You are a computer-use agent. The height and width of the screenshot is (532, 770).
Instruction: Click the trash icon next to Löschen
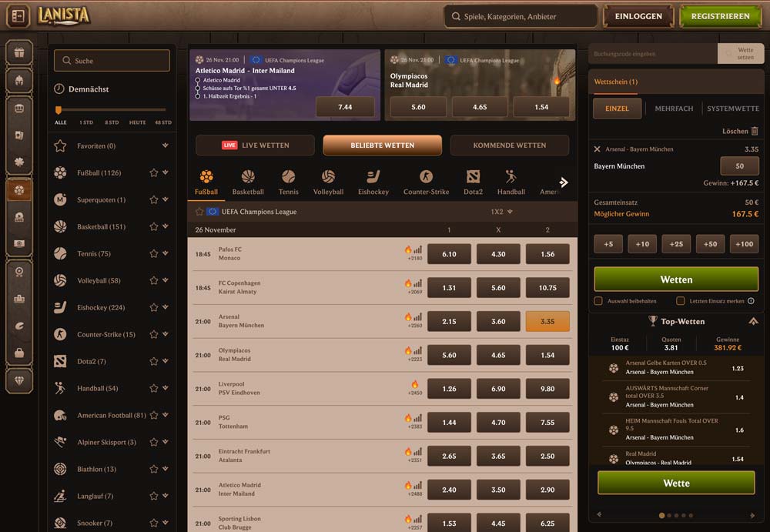(x=755, y=132)
